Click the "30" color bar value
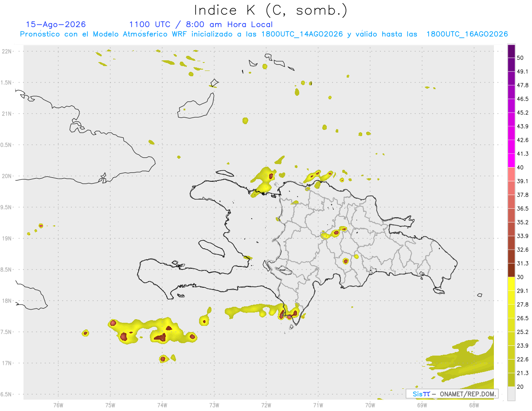The height and width of the screenshot is (411, 532). 520,277
